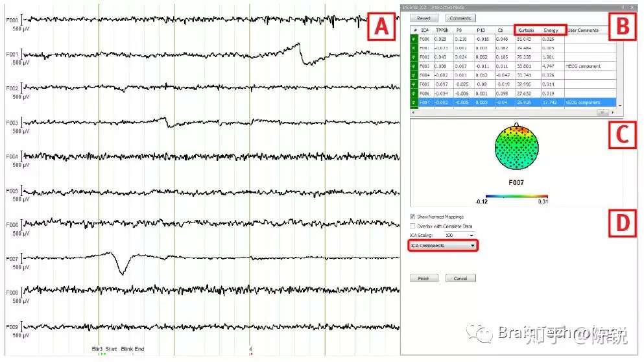The width and height of the screenshot is (644, 362).
Task: Select energy value 4.747 in table
Action: tap(548, 66)
